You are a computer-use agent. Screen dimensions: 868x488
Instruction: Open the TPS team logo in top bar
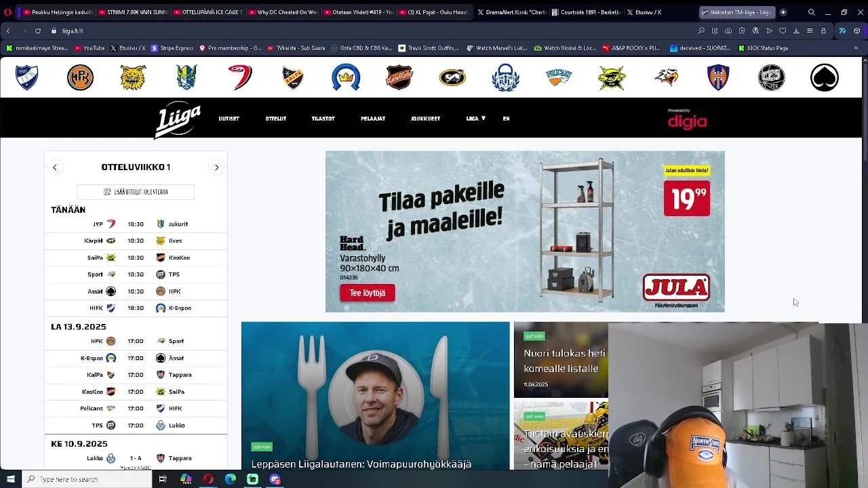[771, 77]
